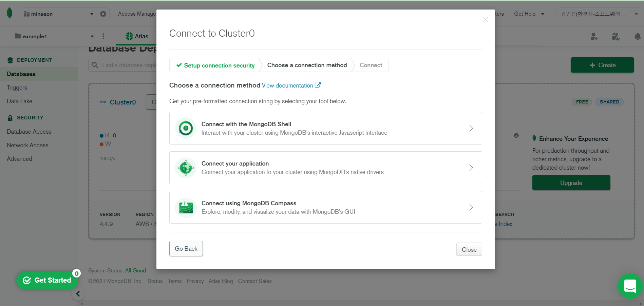Click the SHARED badge

coord(609,102)
